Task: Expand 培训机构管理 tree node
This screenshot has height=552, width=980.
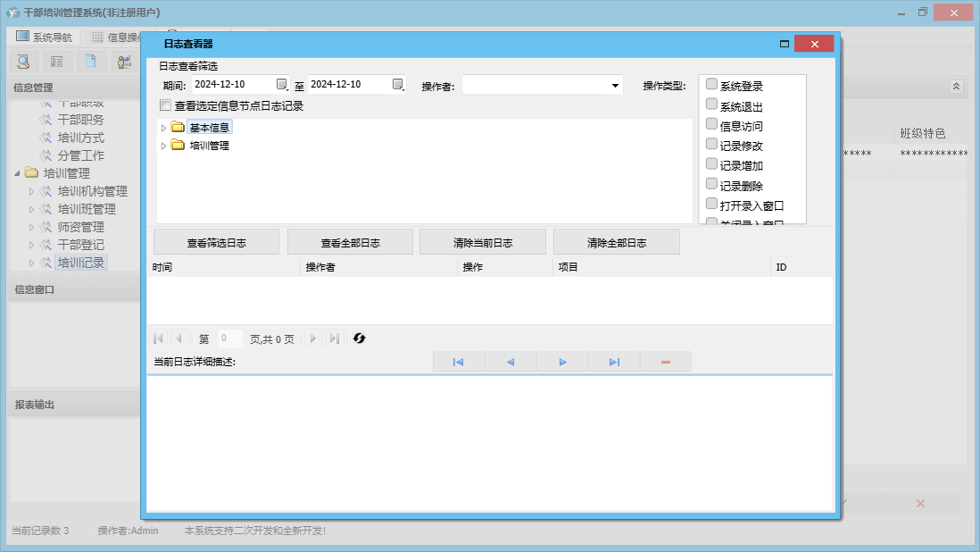Action: click(31, 191)
